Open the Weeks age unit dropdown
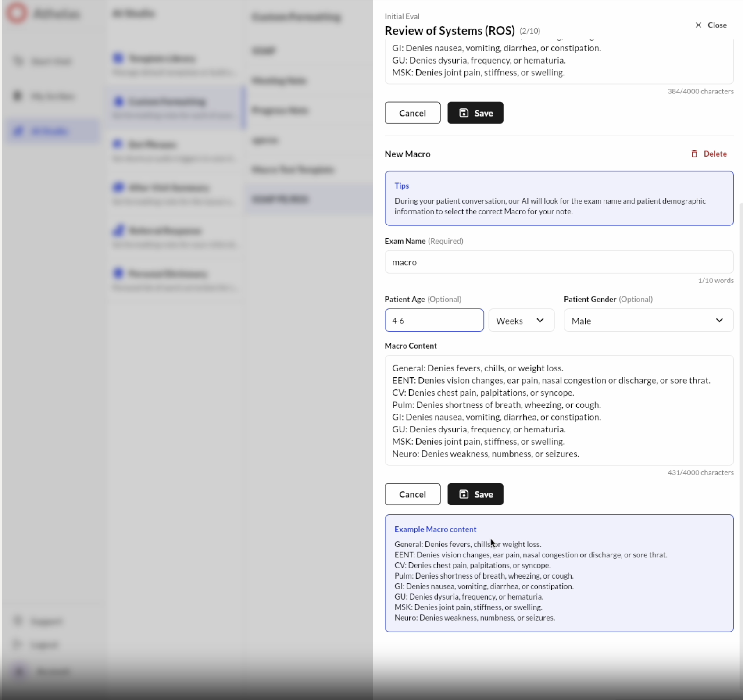This screenshot has width=743, height=700. [x=521, y=320]
